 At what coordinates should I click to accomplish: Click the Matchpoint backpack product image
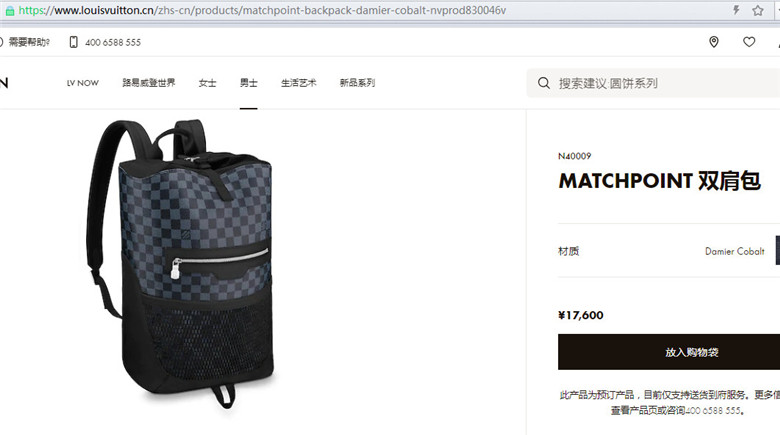point(180,263)
